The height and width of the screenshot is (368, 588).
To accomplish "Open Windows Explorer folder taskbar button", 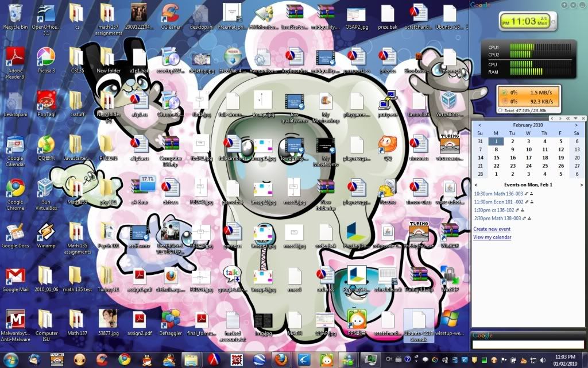I will (x=191, y=359).
